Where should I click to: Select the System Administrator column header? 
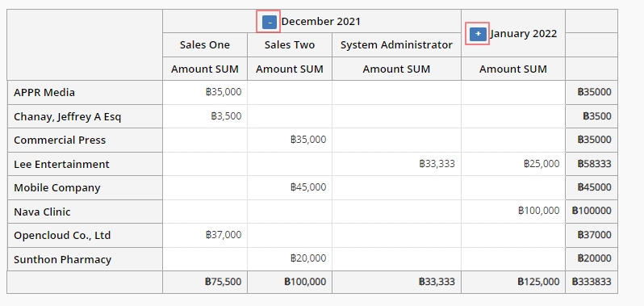point(396,44)
